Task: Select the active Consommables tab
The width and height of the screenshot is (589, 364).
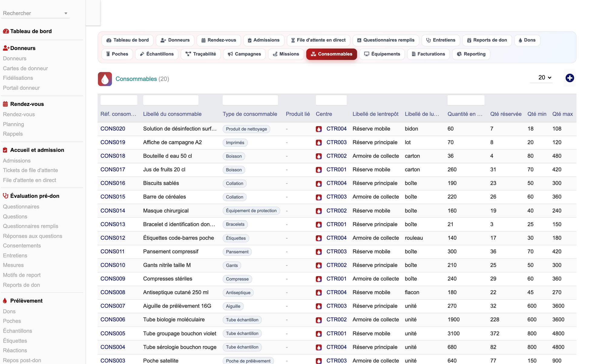Action: tap(331, 54)
